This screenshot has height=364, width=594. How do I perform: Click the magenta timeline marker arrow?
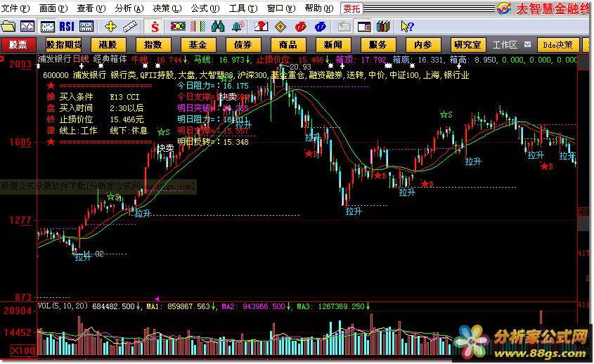pyautogui.click(x=157, y=299)
